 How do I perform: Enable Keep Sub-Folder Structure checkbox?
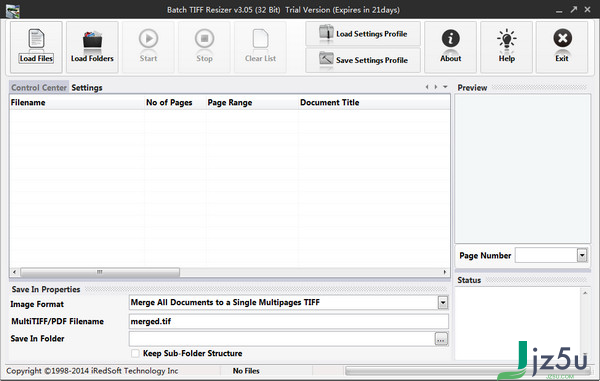tap(135, 353)
